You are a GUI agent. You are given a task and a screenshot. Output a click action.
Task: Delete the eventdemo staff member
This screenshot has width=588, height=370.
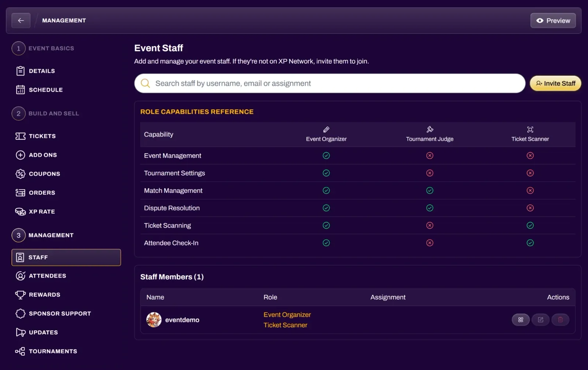[560, 320]
